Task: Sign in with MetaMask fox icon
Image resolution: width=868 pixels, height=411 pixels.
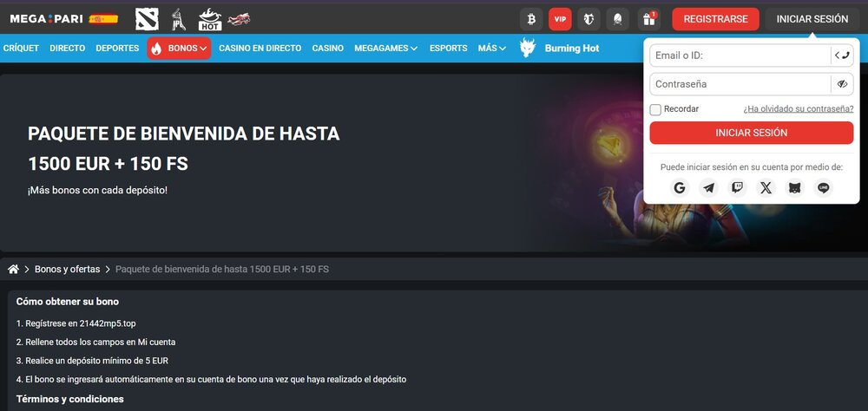Action: pos(795,188)
